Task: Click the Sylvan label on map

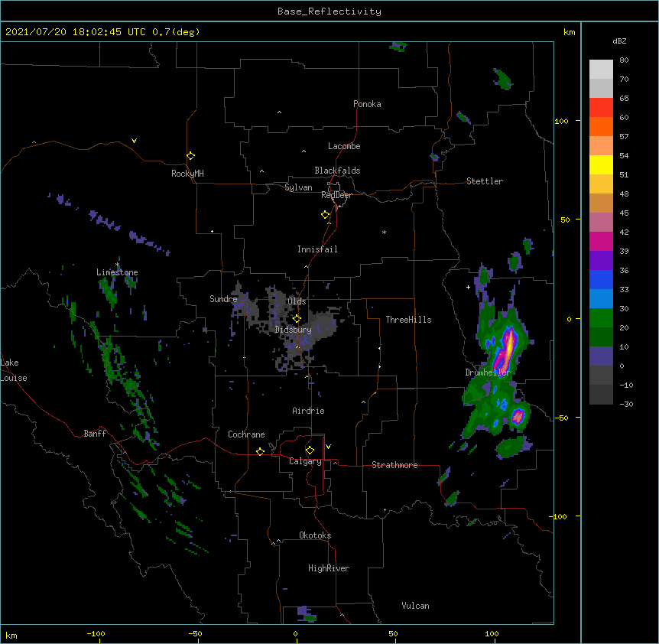Action: 298,187
